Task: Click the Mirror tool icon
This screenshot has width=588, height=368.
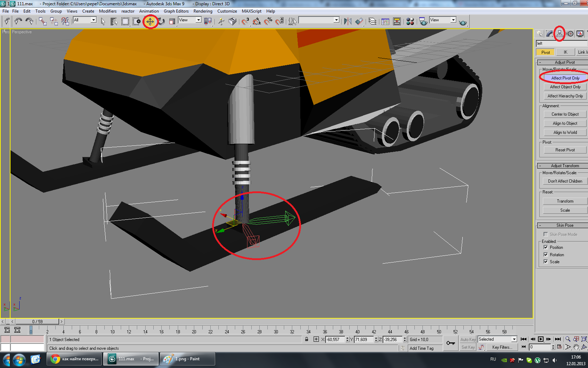Action: coord(348,22)
